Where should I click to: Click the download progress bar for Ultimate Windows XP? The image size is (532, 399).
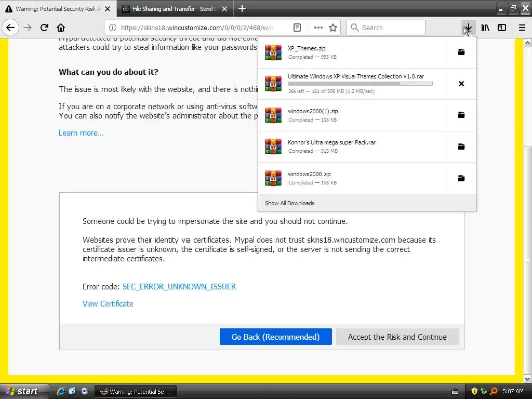click(x=361, y=84)
